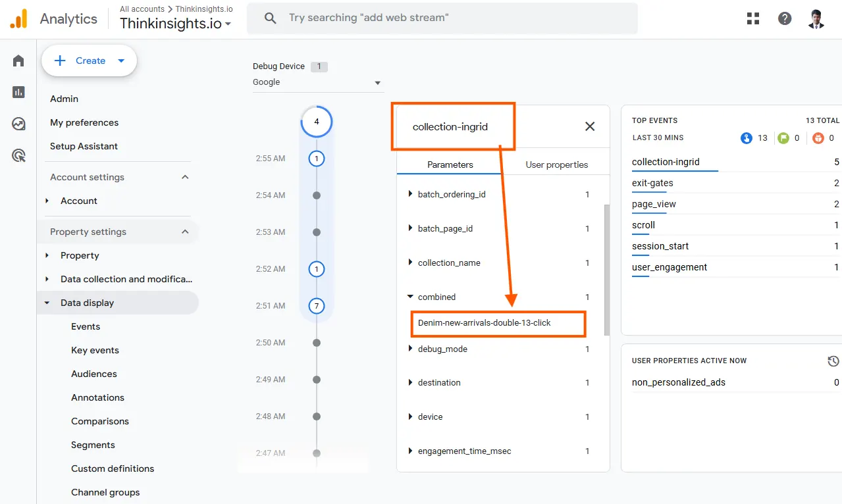The image size is (842, 504).
Task: Close the collection-ingrid event panel
Action: pyautogui.click(x=590, y=126)
